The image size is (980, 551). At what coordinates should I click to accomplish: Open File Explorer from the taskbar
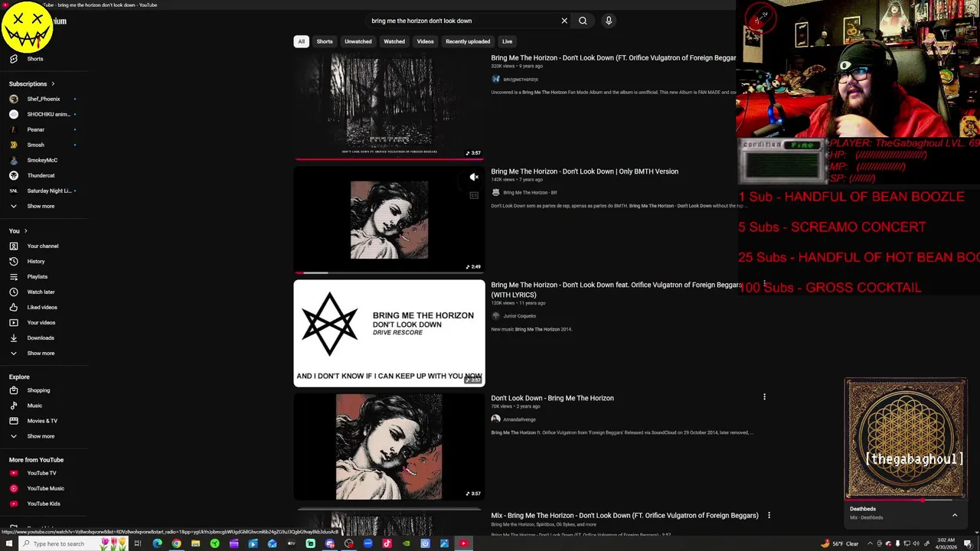[x=195, y=543]
